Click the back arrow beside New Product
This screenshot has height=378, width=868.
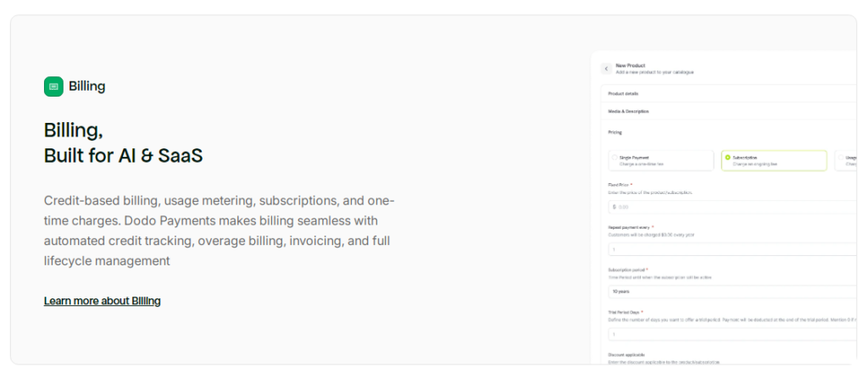pyautogui.click(x=606, y=68)
